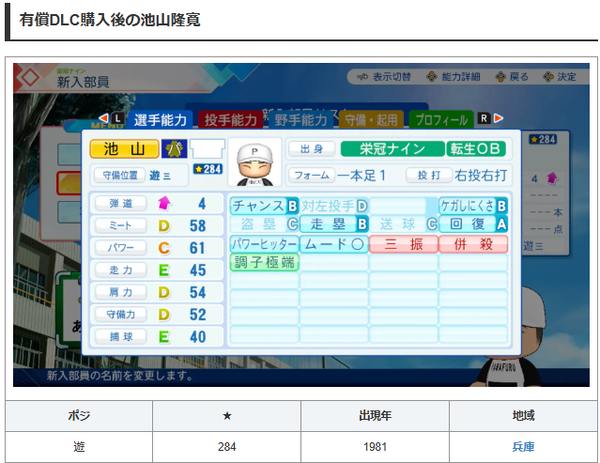Click the red 三振 ability tag
The width and height of the screenshot is (600, 463).
click(x=403, y=244)
